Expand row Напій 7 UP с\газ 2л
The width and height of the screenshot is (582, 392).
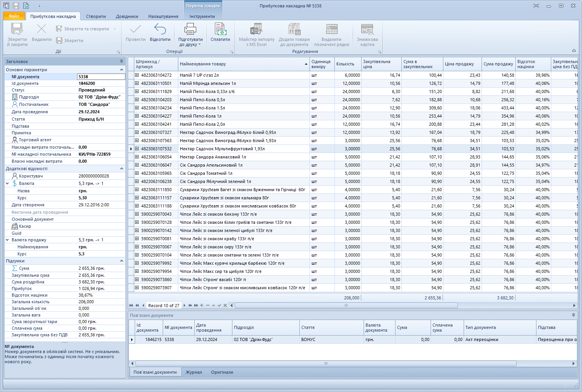click(137, 75)
